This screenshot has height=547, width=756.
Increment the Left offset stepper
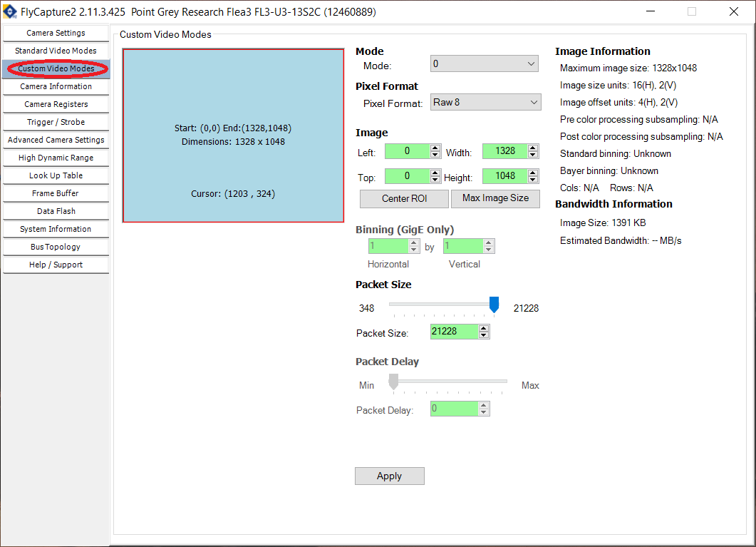click(x=435, y=147)
